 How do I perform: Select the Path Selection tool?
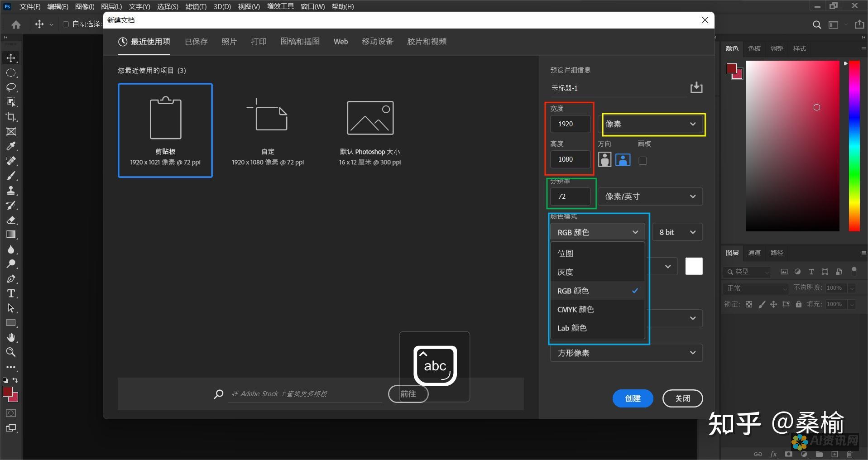point(11,308)
